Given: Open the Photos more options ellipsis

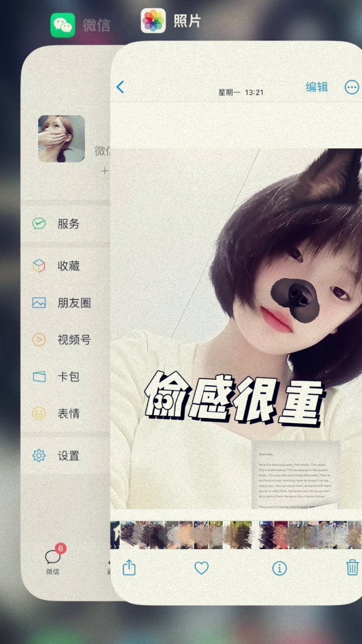Looking at the screenshot, I should point(352,87).
